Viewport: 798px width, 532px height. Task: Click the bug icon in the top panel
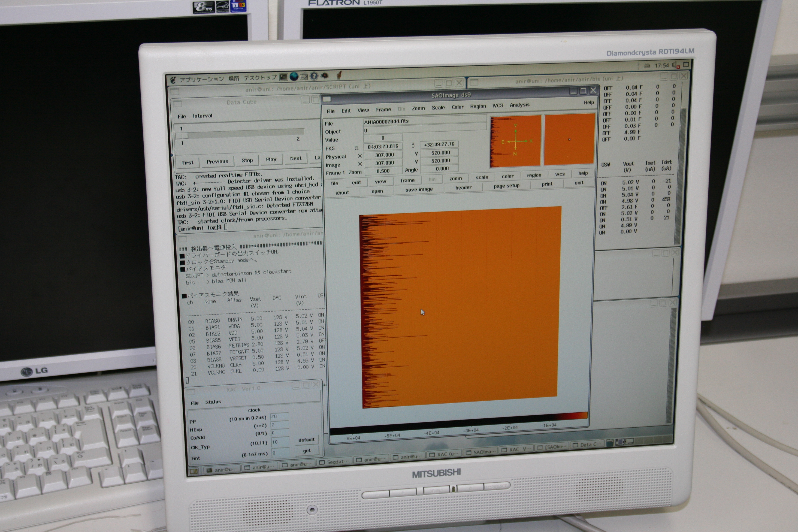click(x=324, y=76)
